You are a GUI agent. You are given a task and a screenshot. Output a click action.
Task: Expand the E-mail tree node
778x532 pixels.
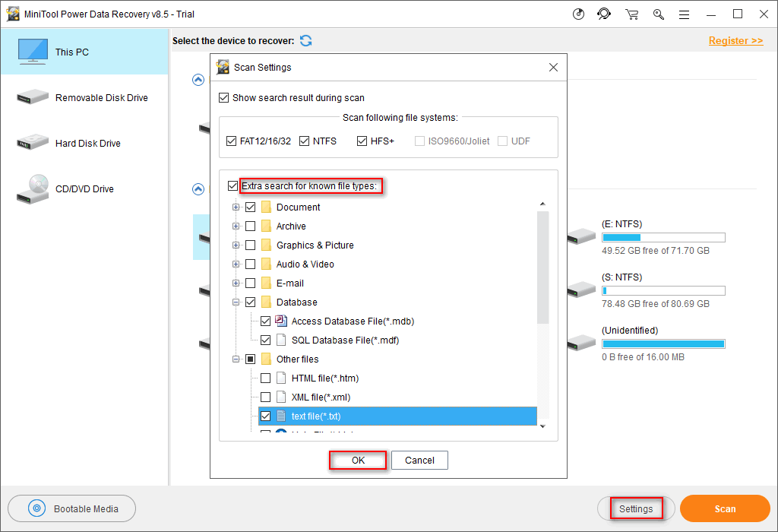point(236,283)
